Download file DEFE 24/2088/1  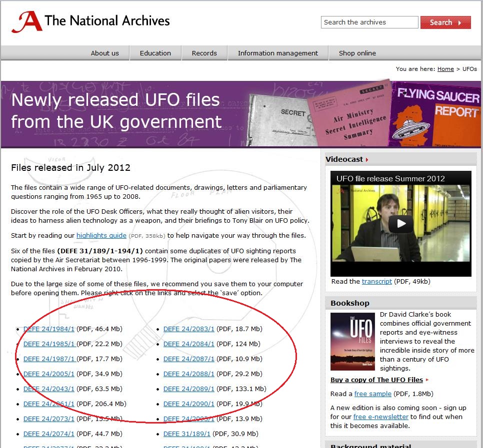189,374
